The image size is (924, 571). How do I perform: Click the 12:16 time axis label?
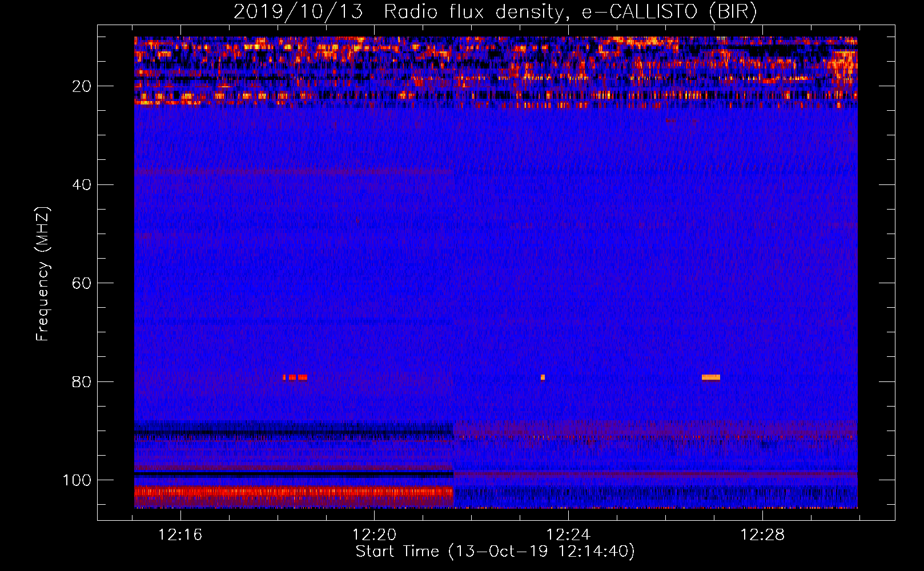[x=180, y=535]
